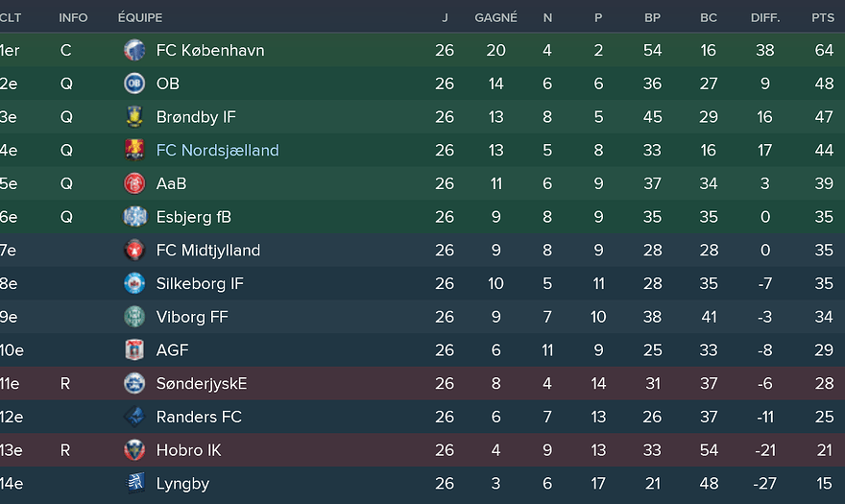Sort by the BP column header

click(653, 17)
